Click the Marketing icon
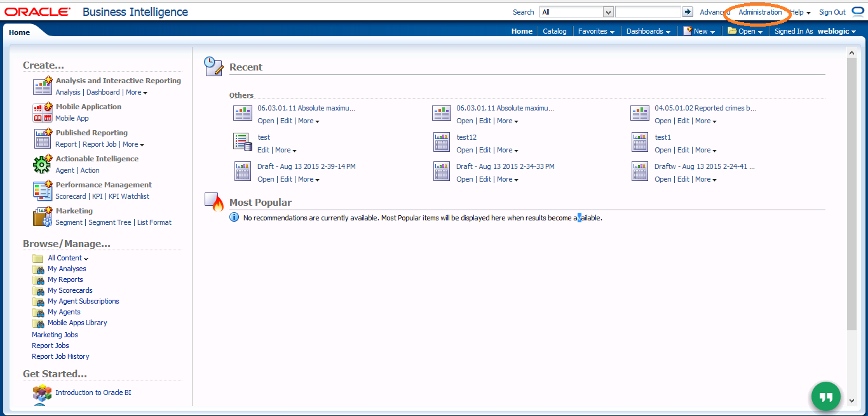The image size is (868, 416). [42, 217]
